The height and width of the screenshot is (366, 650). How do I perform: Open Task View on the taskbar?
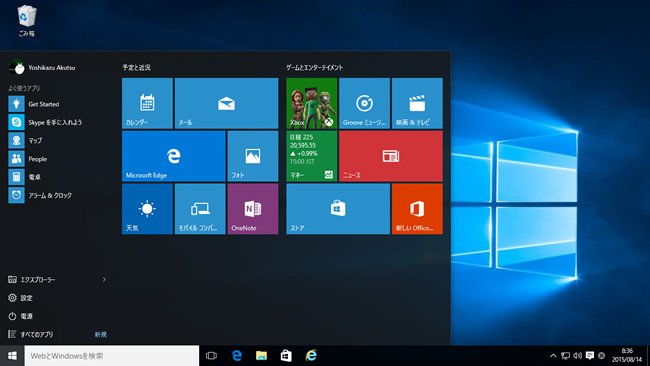(211, 356)
